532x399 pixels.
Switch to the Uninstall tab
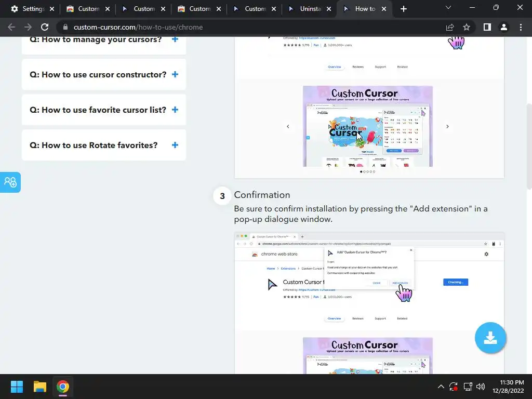(x=310, y=9)
